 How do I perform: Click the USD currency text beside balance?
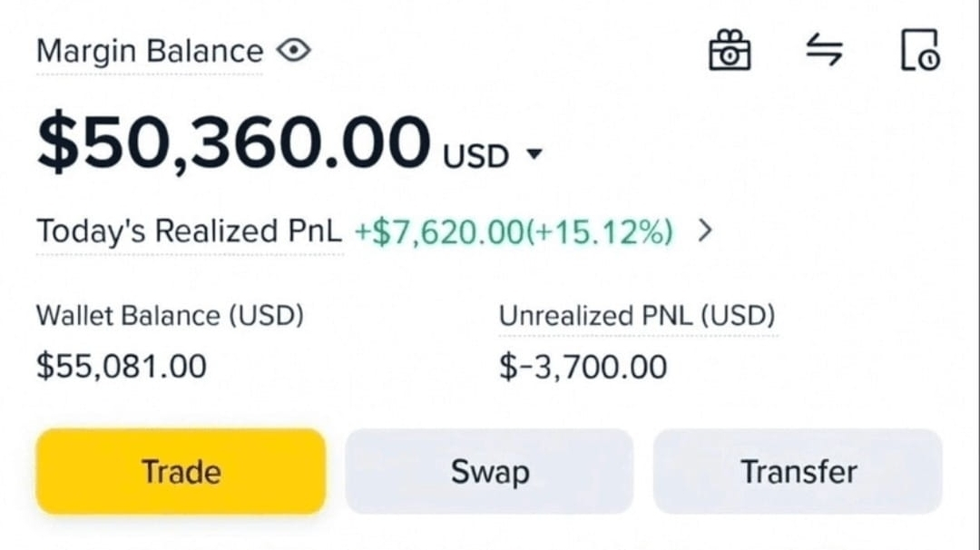[x=475, y=156]
